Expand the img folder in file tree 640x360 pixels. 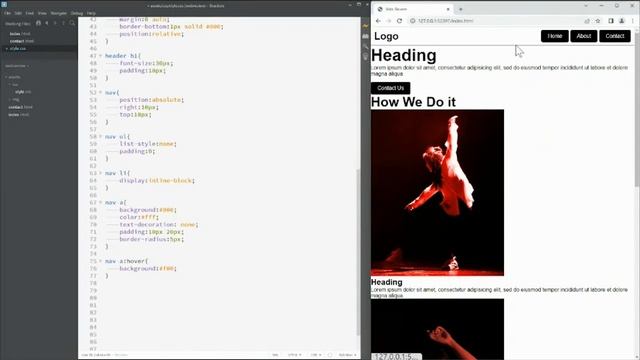pyautogui.click(x=10, y=99)
